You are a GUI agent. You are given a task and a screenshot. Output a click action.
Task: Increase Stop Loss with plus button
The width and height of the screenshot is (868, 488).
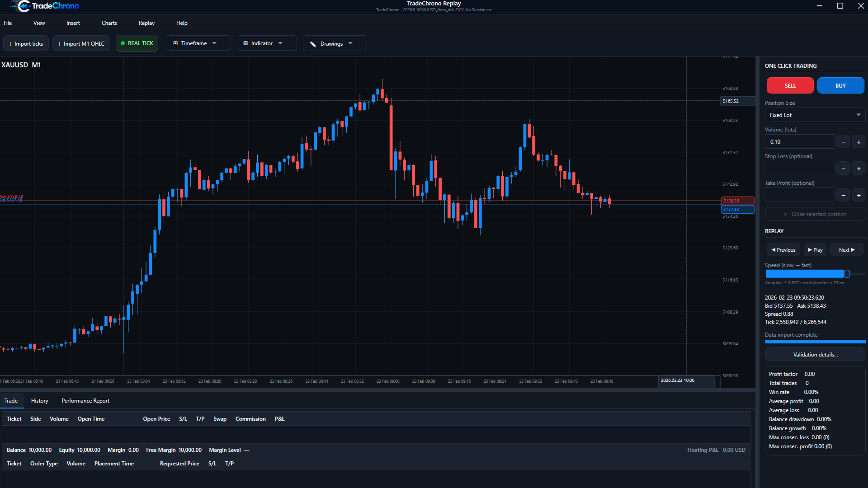859,169
